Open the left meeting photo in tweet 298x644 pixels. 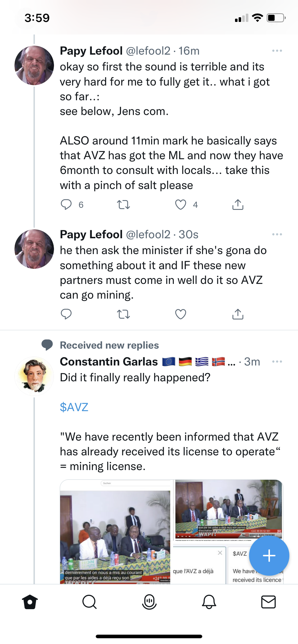[x=115, y=532]
